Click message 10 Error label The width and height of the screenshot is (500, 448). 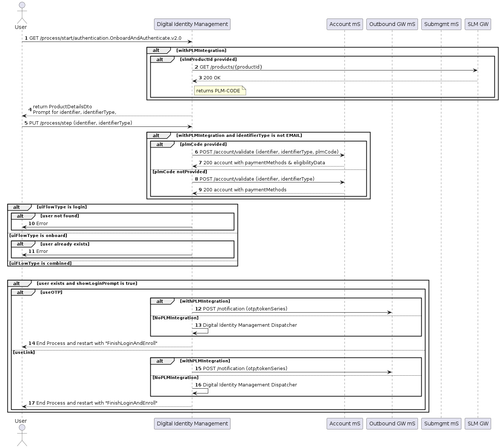[38, 223]
